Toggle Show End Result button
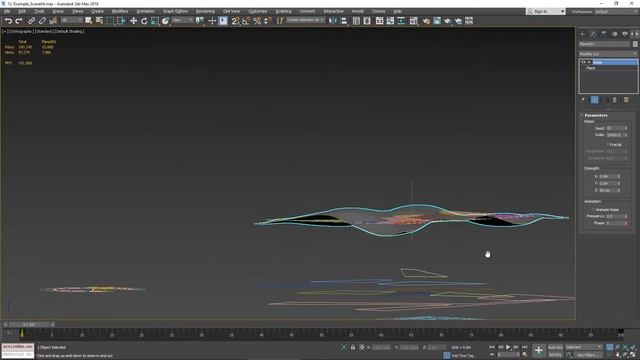640x360 pixels. [x=595, y=100]
